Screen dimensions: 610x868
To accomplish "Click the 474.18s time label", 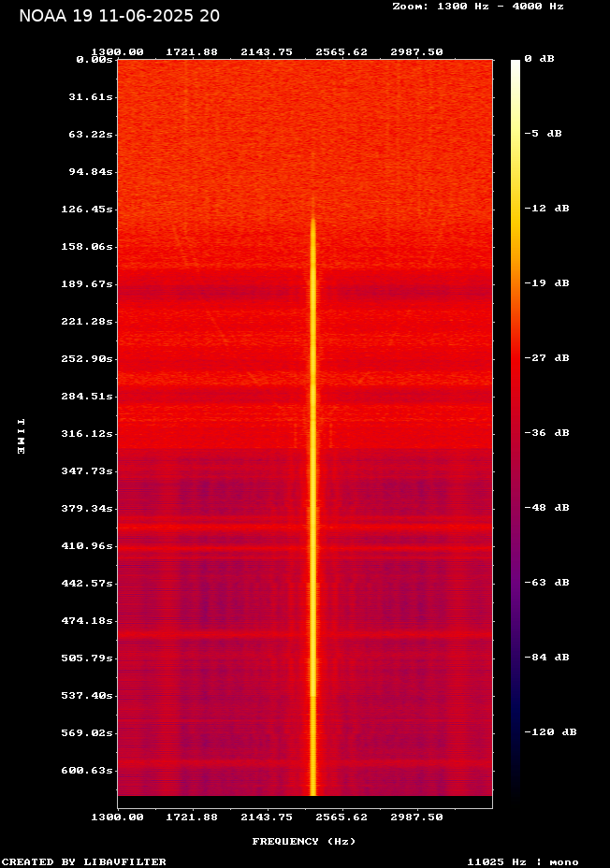I will coord(87,620).
